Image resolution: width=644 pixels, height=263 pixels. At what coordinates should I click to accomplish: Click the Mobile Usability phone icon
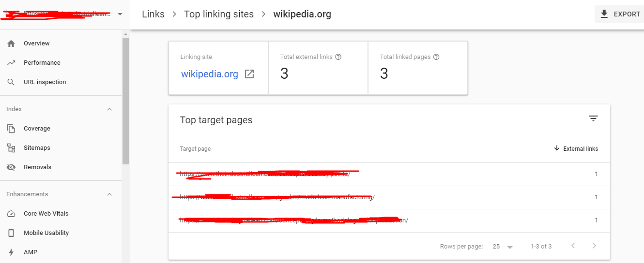(12, 233)
